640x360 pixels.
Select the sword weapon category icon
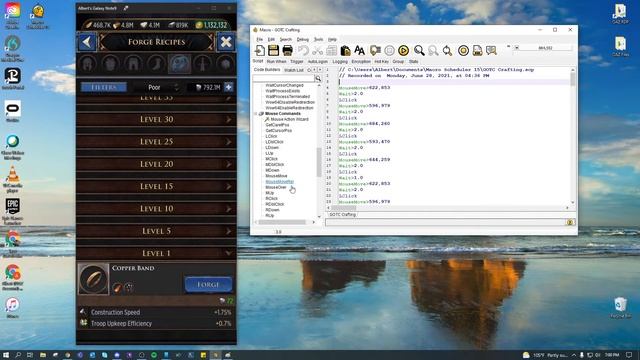[202, 64]
